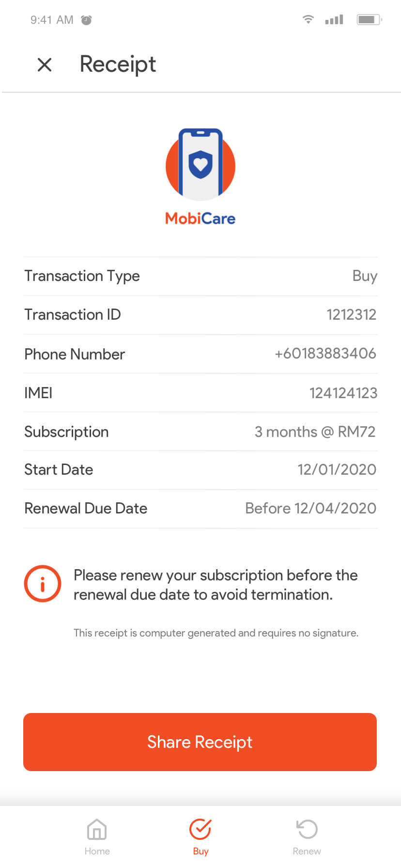Tap the phone number +60183883406
Image resolution: width=401 pixels, height=868 pixels.
325,354
